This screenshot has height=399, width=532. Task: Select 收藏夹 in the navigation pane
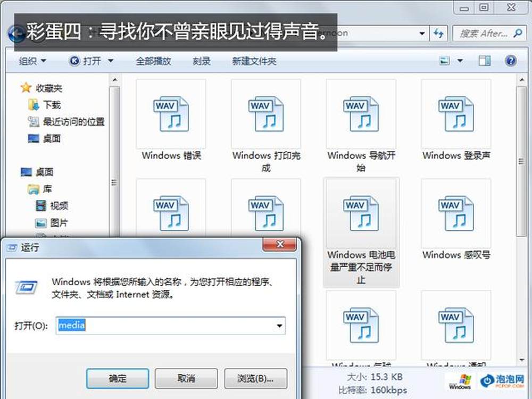41,88
